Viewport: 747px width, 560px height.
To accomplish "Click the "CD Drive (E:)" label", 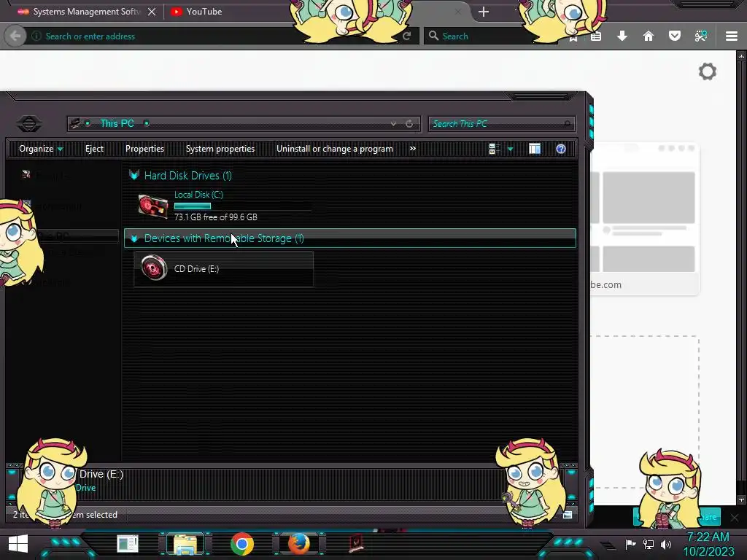I will point(197,269).
